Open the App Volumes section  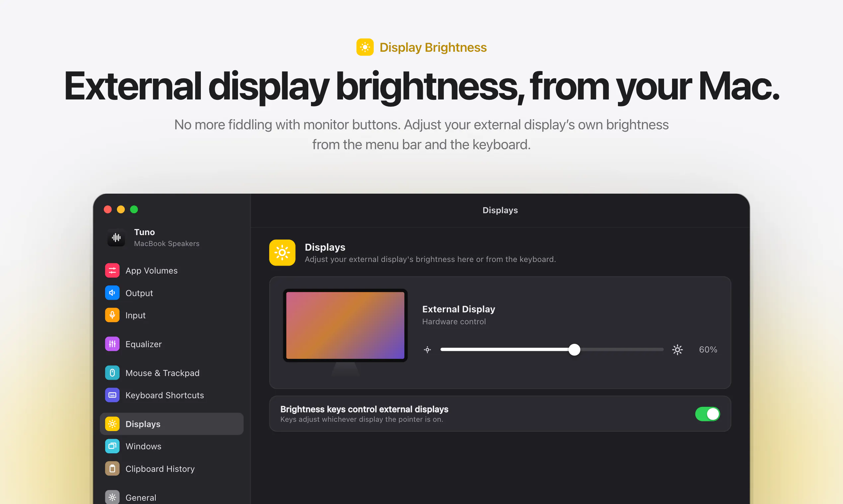172,270
